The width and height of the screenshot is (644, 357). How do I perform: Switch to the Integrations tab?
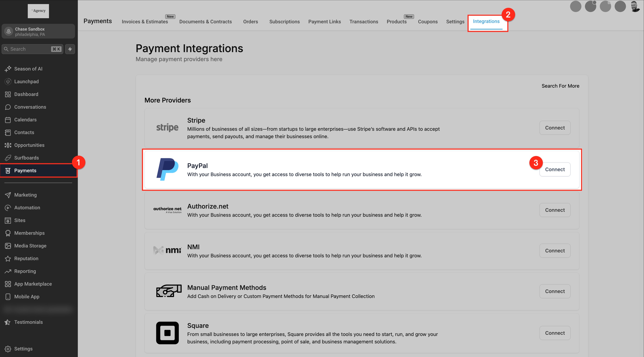486,22
